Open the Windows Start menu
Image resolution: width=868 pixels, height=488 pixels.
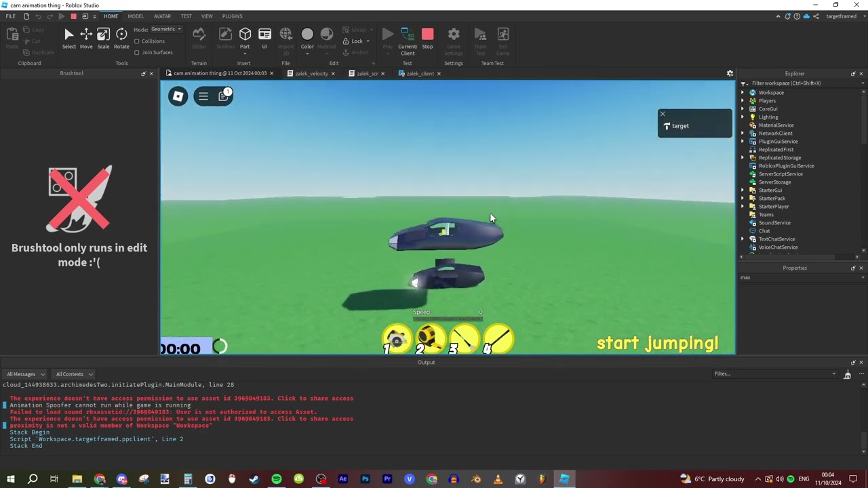pos(11,479)
